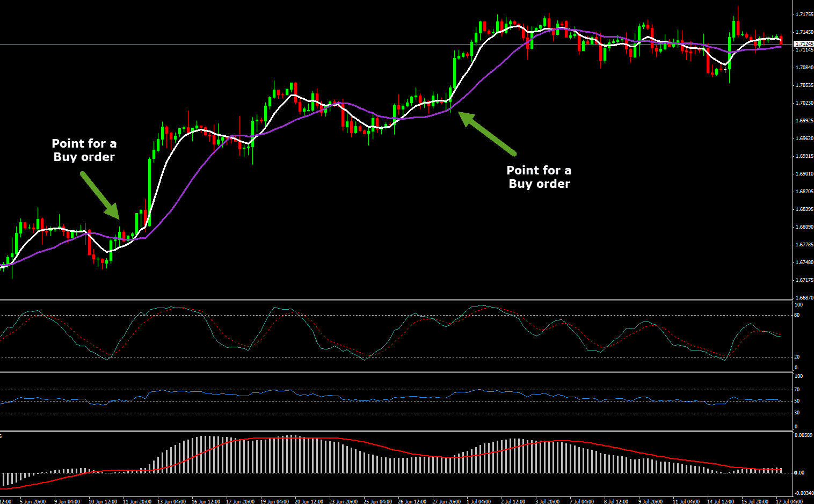This screenshot has height=504, width=814.
Task: Select the RSI panel's 30 level label
Action: pos(797,413)
